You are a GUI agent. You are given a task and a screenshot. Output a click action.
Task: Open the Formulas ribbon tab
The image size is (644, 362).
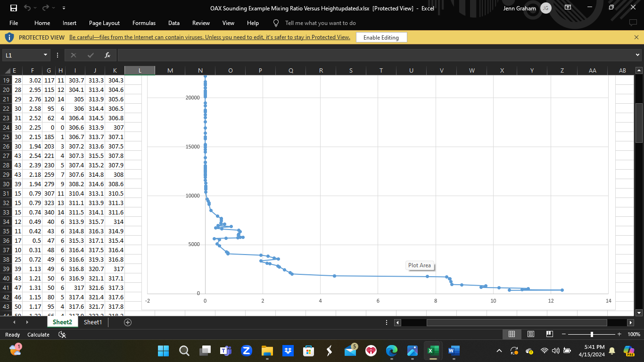(144, 23)
